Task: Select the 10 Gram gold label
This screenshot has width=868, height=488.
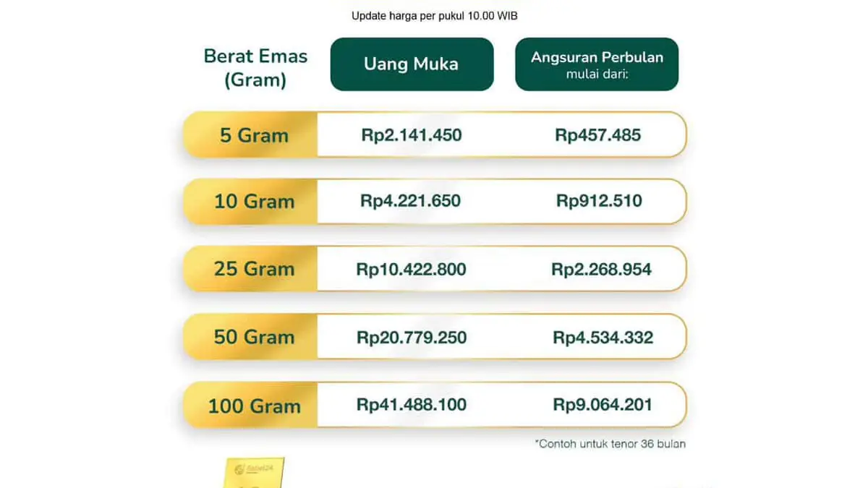Action: click(x=254, y=202)
